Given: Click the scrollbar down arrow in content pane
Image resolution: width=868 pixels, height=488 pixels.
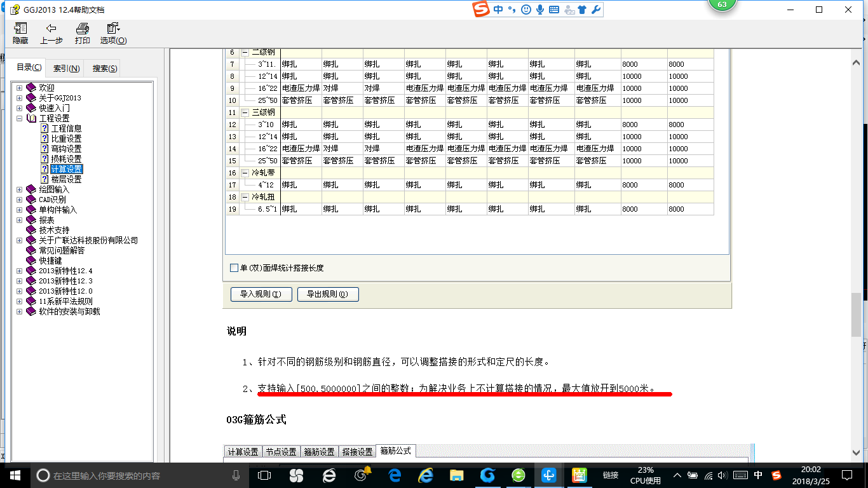Looking at the screenshot, I should (856, 453).
